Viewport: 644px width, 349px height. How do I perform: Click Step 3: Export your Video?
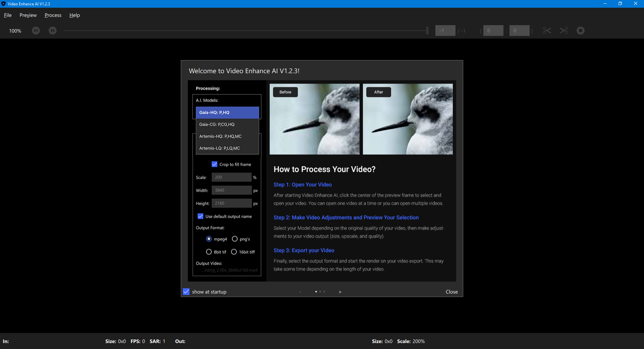304,250
